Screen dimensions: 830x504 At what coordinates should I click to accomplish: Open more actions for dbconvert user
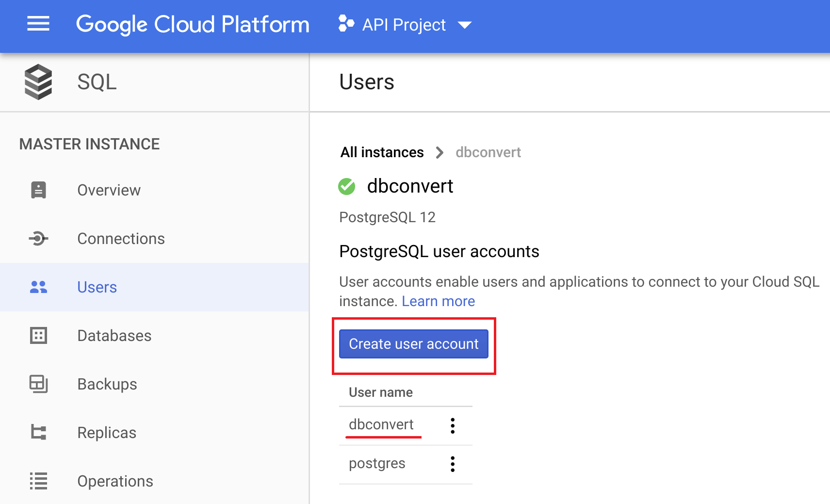click(453, 425)
